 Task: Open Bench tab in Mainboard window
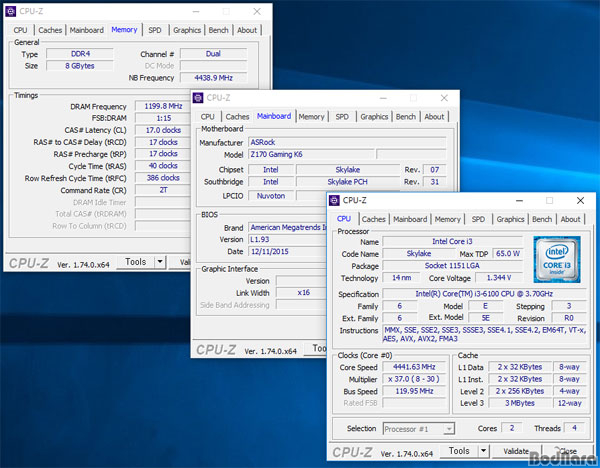[x=406, y=117]
